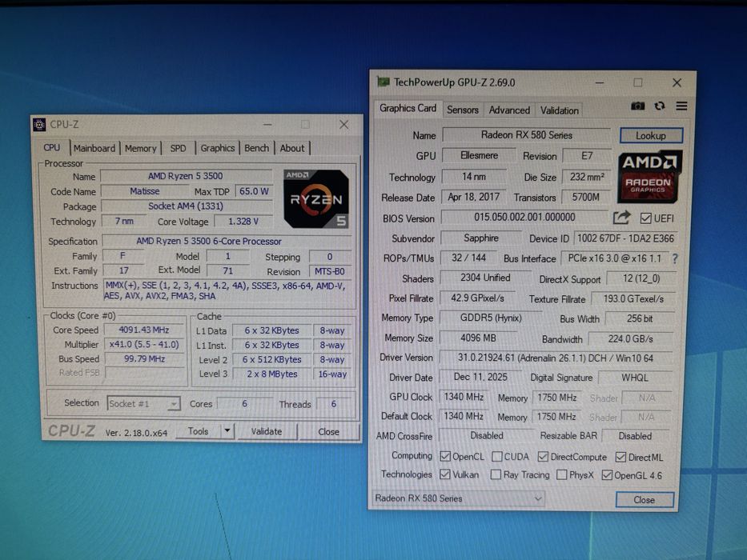Expand the Tools dropdown arrow in CPU-Z
Image resolution: width=747 pixels, height=560 pixels.
point(227,431)
